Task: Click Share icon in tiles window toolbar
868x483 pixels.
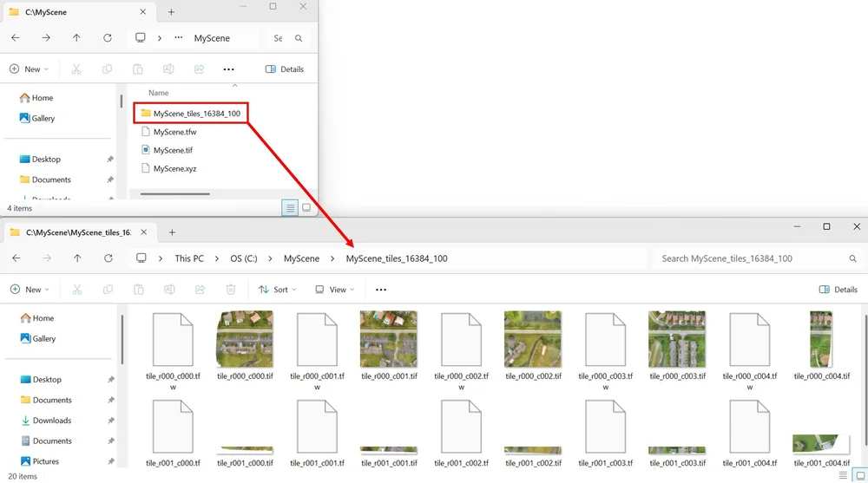Action: point(200,290)
